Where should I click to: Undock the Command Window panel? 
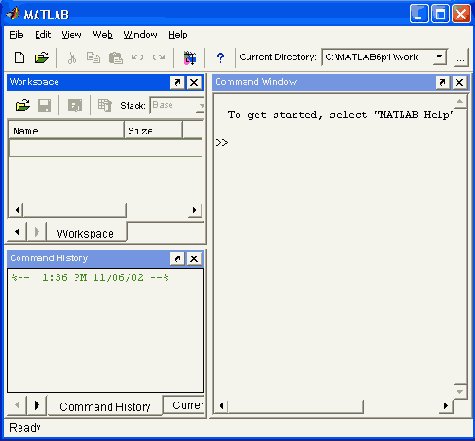(x=442, y=82)
